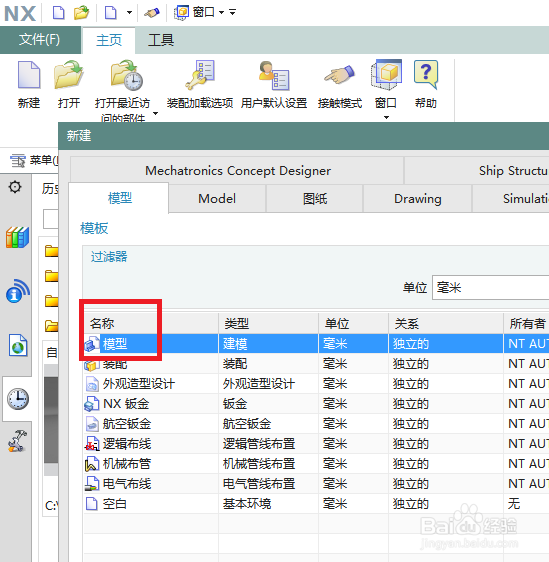
Task: Click the 窗口 ribbon icon
Action: (x=386, y=75)
